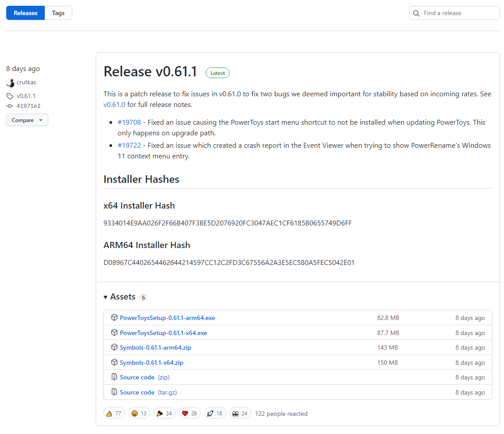Click package icon for Symbols x64 zip

(114, 362)
